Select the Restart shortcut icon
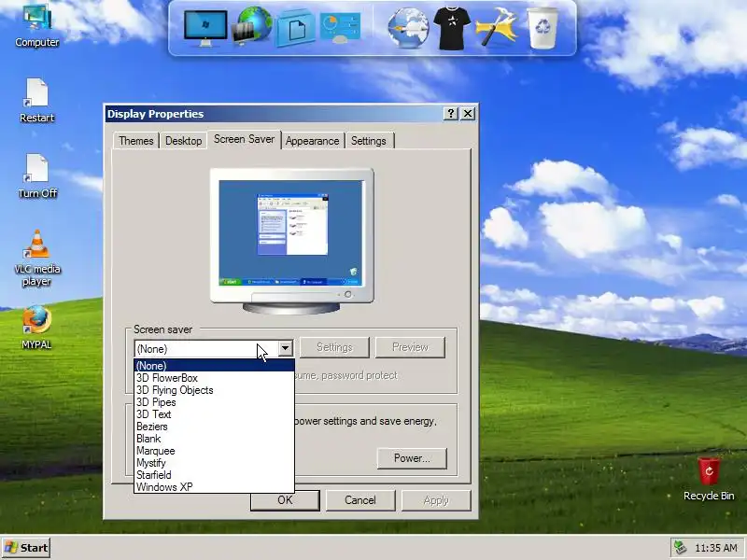Image resolution: width=747 pixels, height=560 pixels. tap(36, 101)
